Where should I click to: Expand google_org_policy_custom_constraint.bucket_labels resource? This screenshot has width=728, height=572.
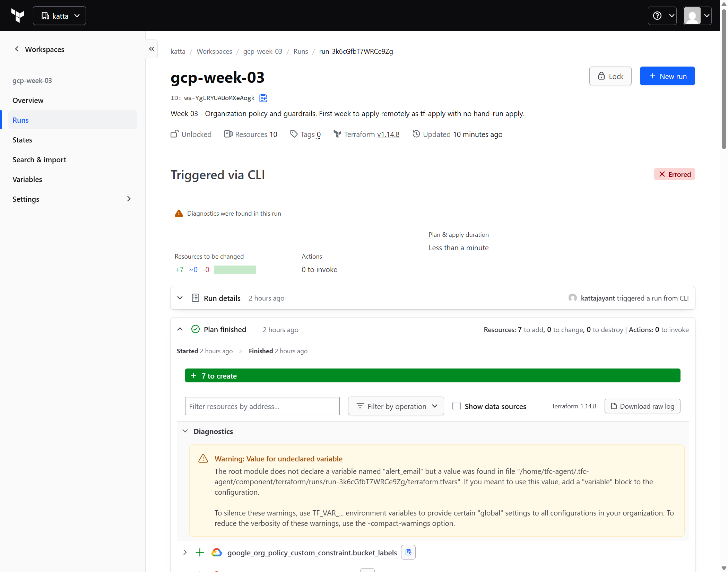(x=185, y=552)
